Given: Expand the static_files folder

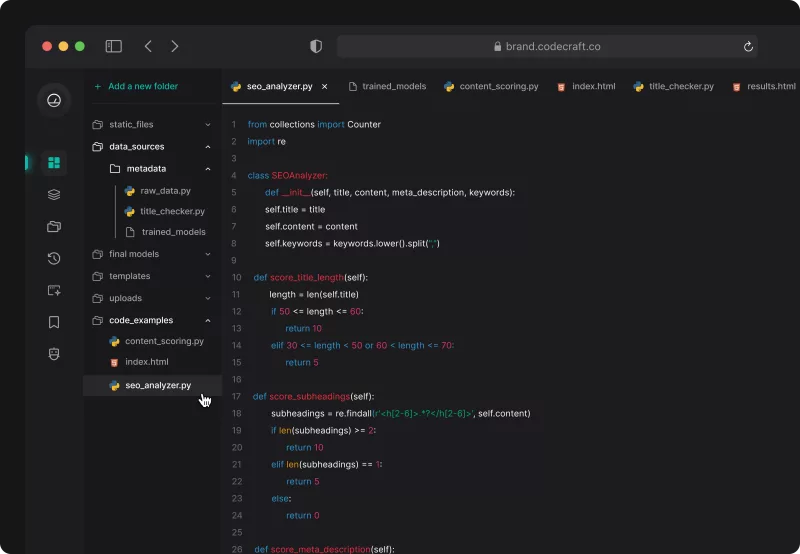Looking at the screenshot, I should (208, 125).
